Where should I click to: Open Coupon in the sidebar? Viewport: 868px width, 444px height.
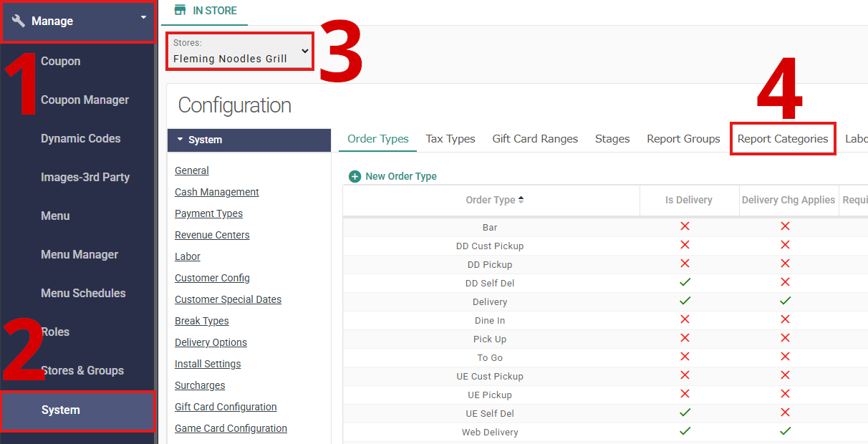(x=61, y=62)
